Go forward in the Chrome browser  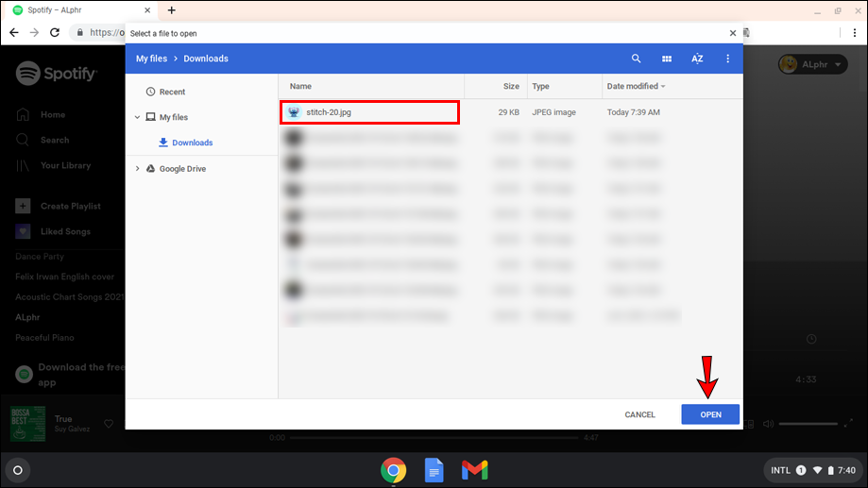pos(34,33)
